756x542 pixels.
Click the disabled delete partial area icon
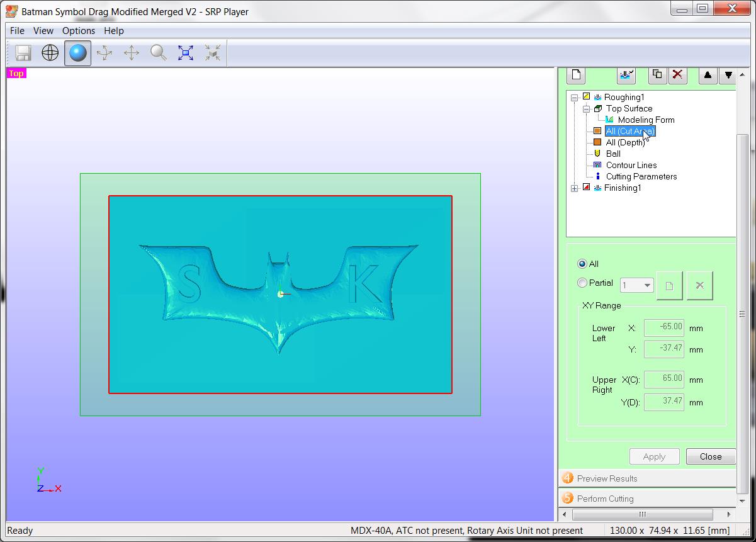pos(699,286)
